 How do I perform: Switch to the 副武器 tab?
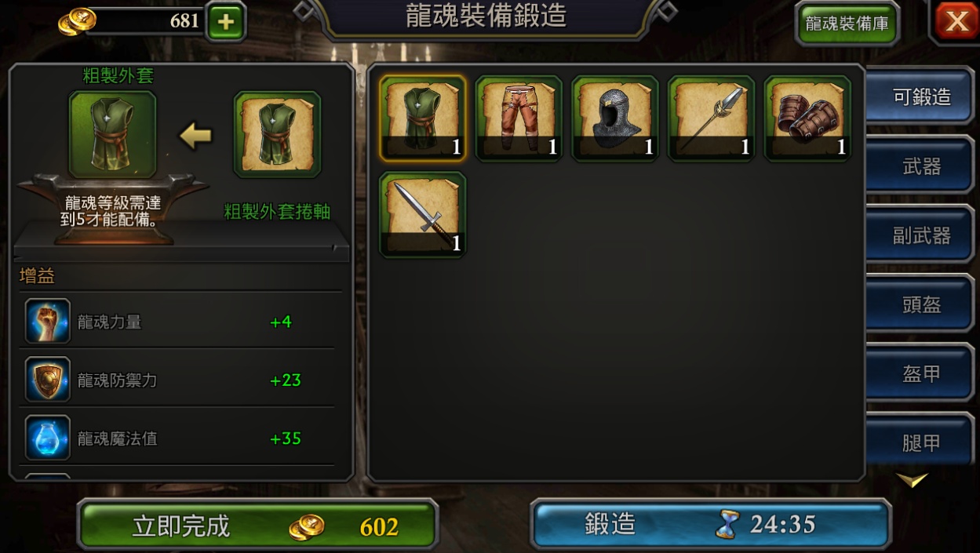(920, 235)
